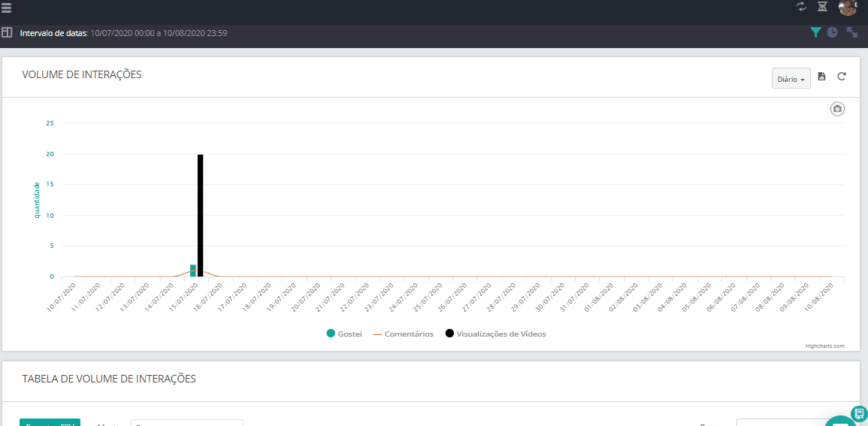Open the hamburger menu

(x=7, y=8)
